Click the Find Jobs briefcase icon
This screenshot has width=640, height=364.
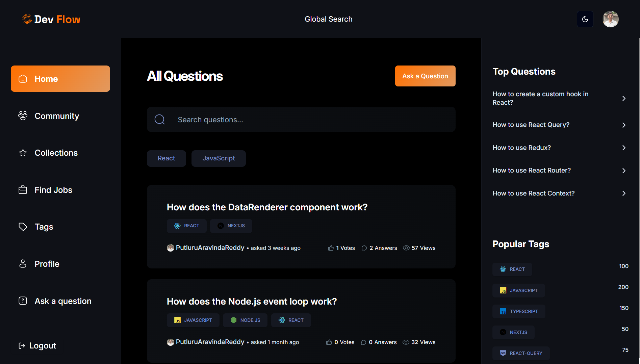click(x=23, y=190)
